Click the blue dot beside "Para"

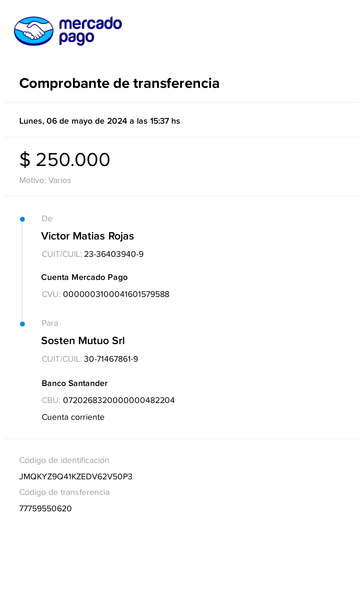(x=22, y=324)
